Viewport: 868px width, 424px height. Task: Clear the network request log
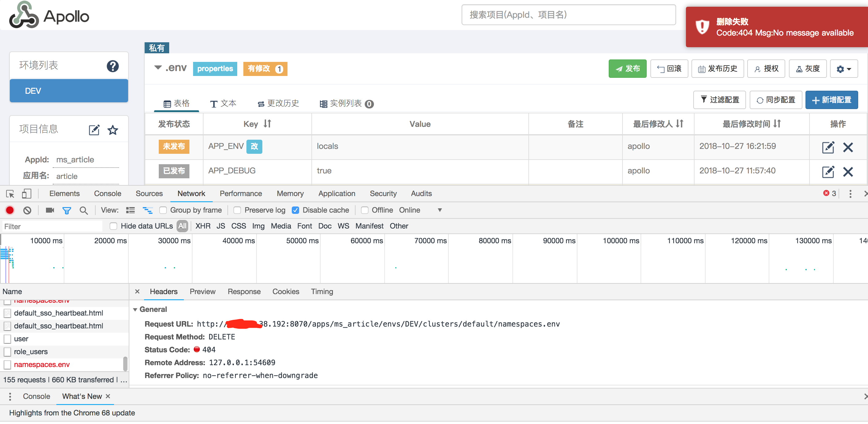(x=27, y=210)
